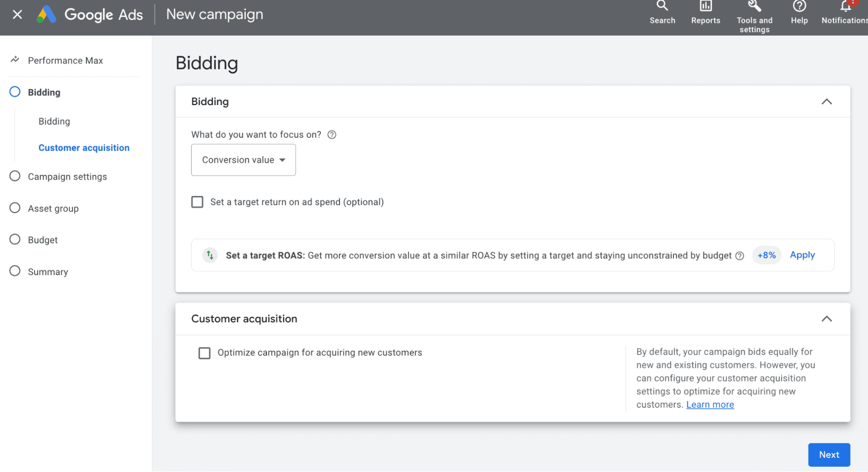The image size is (868, 472).
Task: Click info icon after ROAS recommendation text
Action: [x=739, y=256]
